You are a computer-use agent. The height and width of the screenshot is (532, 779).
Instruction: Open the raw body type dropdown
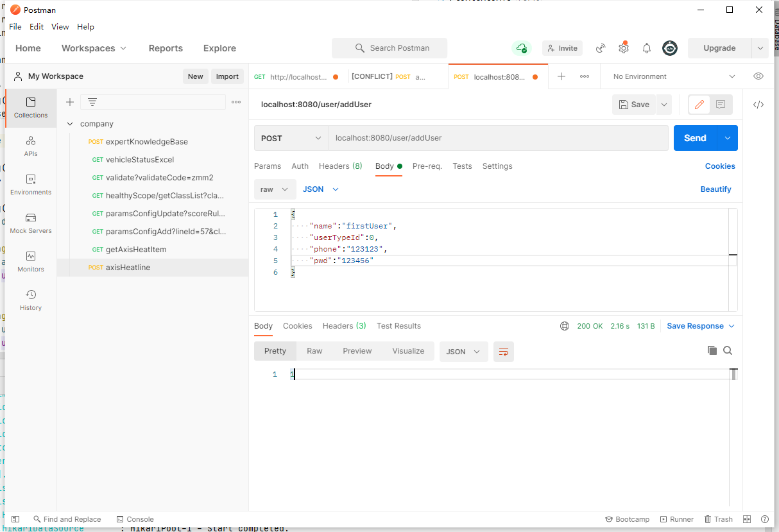point(275,189)
